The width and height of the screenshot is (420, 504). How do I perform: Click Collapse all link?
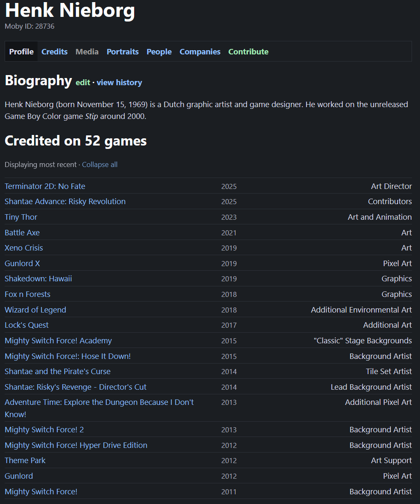point(100,164)
